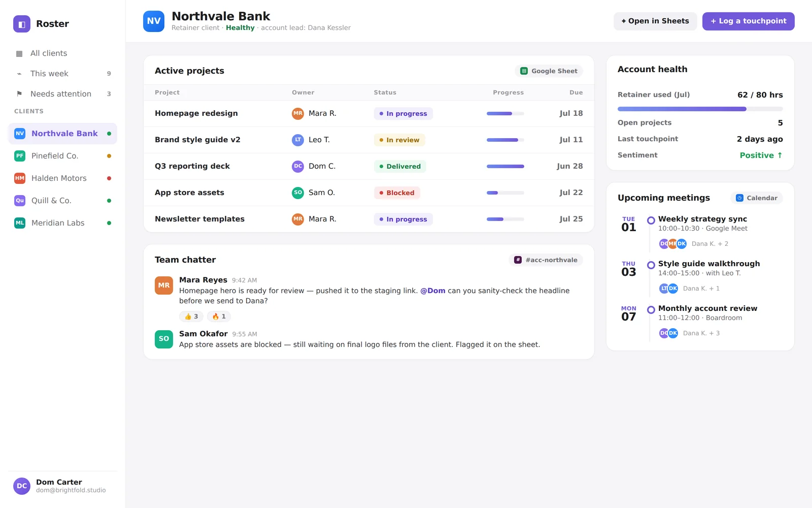Screen dimensions: 812x508
Task: Open Needs attention list
Action: point(62,94)
